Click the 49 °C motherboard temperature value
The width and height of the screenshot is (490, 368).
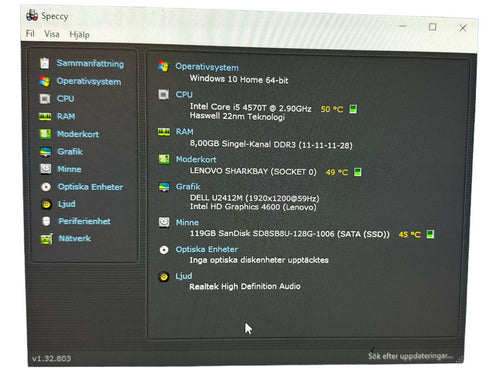[337, 172]
